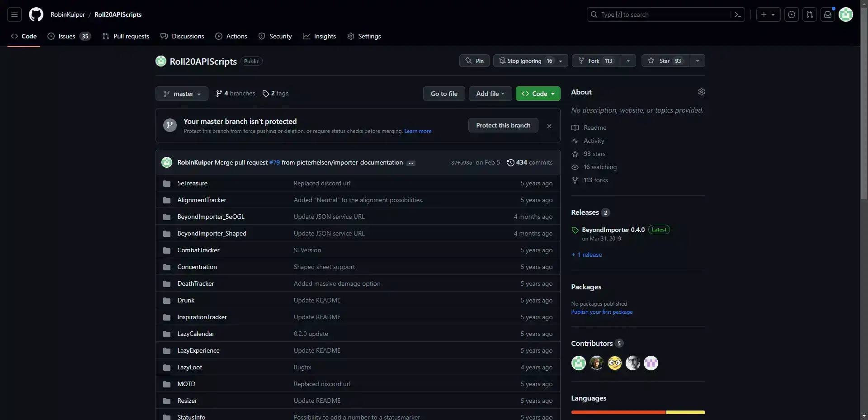Open the Activity link
The height and width of the screenshot is (420, 868).
[x=588, y=141]
